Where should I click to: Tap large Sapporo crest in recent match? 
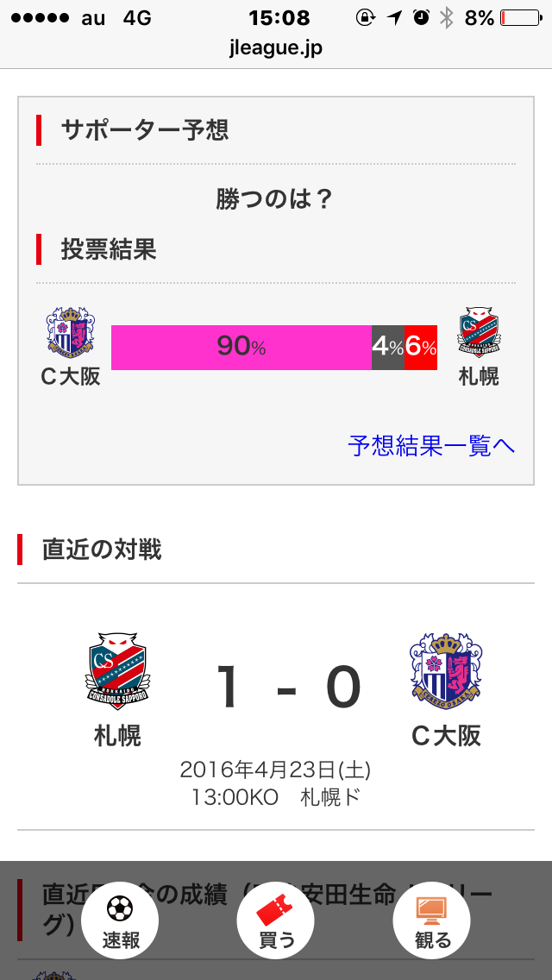coord(118,668)
